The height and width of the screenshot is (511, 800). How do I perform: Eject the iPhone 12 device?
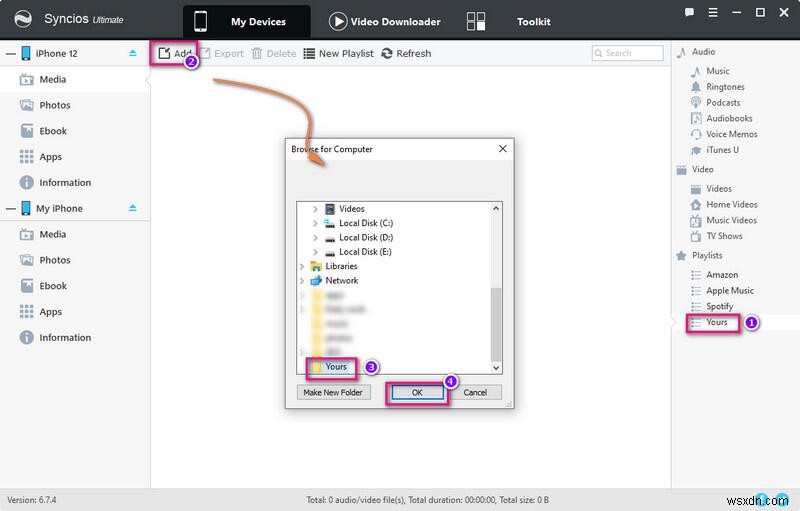click(x=133, y=53)
